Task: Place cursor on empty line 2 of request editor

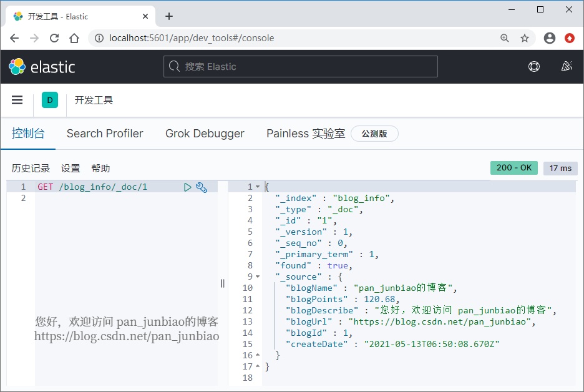Action: pos(126,198)
